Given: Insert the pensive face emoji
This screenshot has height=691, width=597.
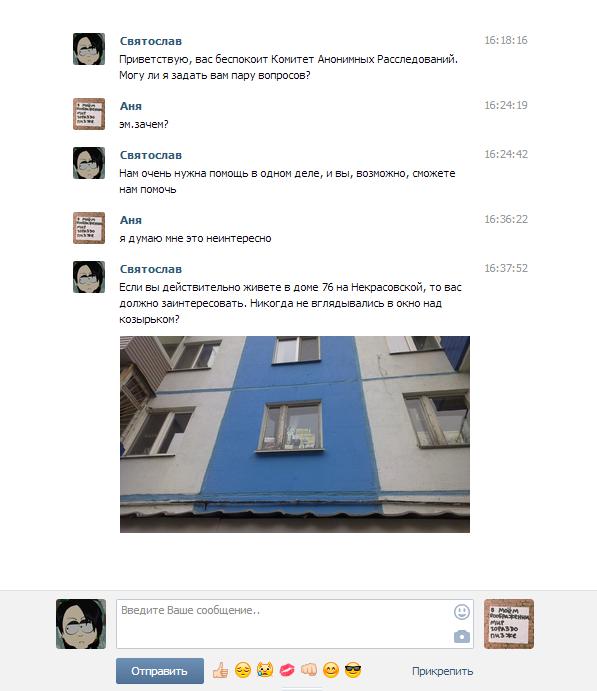Looking at the screenshot, I should (x=243, y=670).
